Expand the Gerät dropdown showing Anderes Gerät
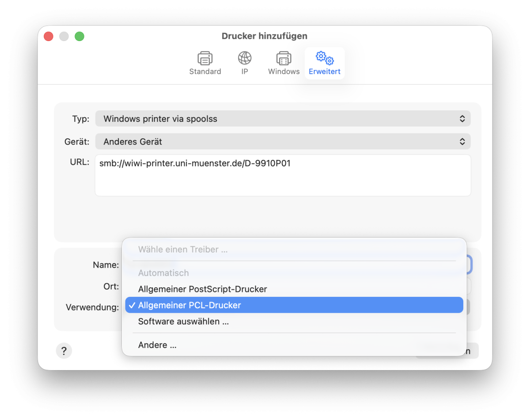Viewport: 530px width, 420px height. [x=283, y=142]
